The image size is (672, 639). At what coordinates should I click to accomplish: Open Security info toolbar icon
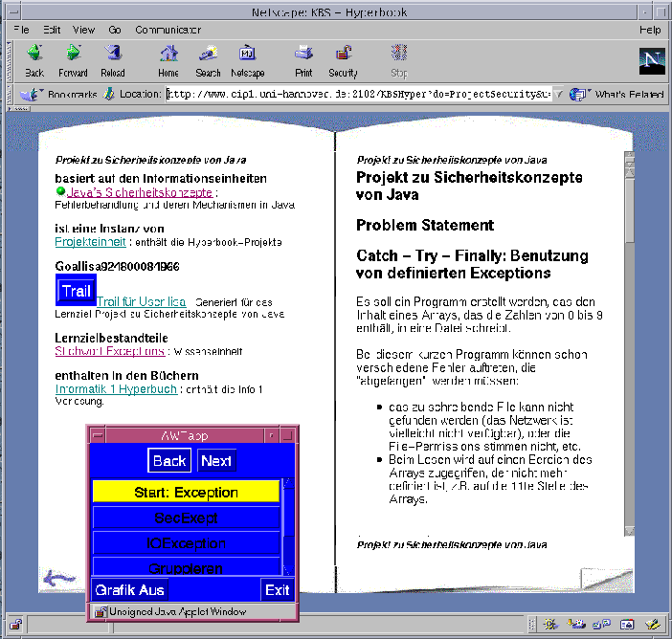coord(343,54)
